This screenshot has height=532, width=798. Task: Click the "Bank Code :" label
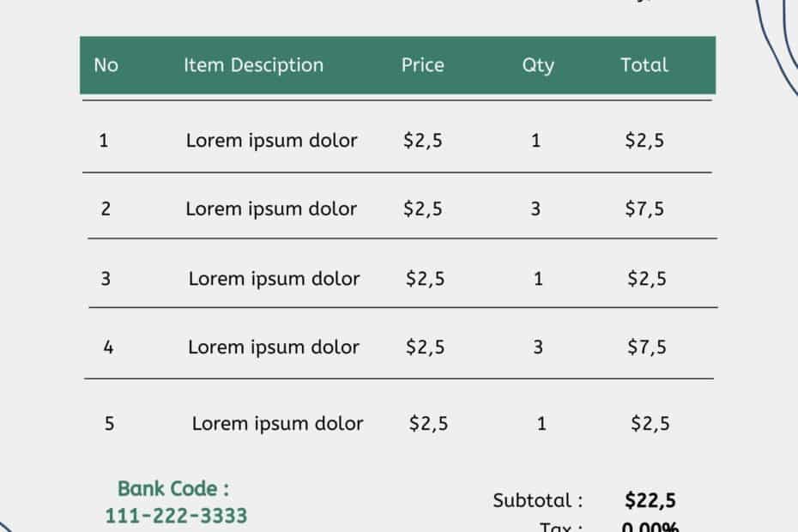click(173, 489)
